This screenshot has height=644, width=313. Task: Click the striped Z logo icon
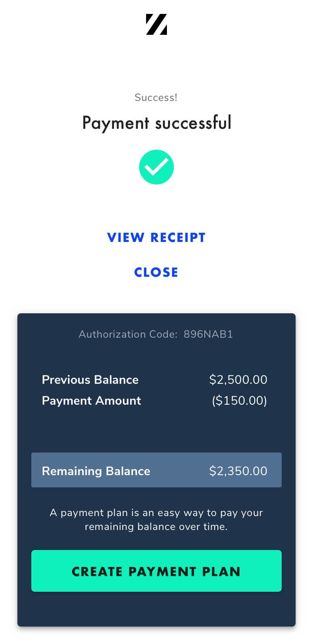coord(156,24)
